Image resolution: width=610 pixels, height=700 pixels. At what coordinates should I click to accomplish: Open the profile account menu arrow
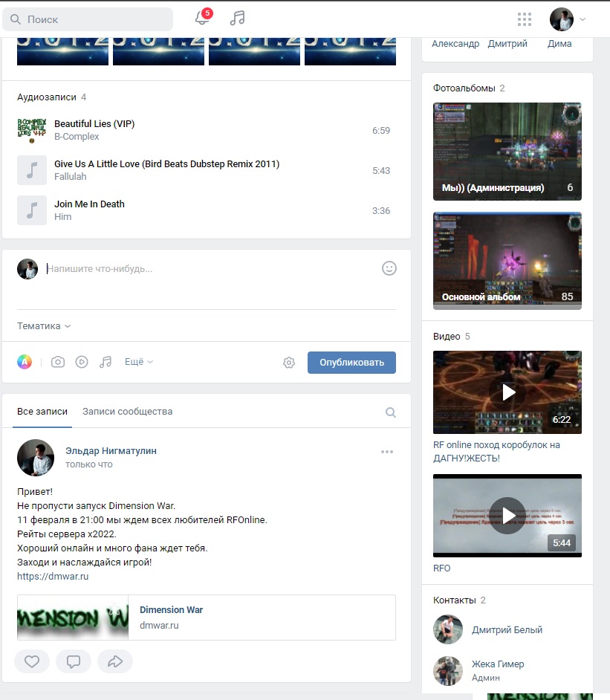tap(583, 19)
